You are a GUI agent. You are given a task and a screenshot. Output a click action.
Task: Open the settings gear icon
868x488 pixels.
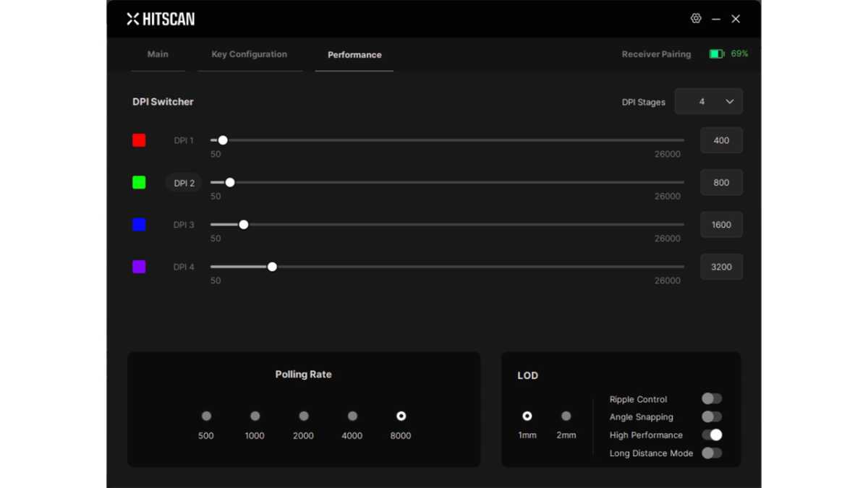click(696, 18)
